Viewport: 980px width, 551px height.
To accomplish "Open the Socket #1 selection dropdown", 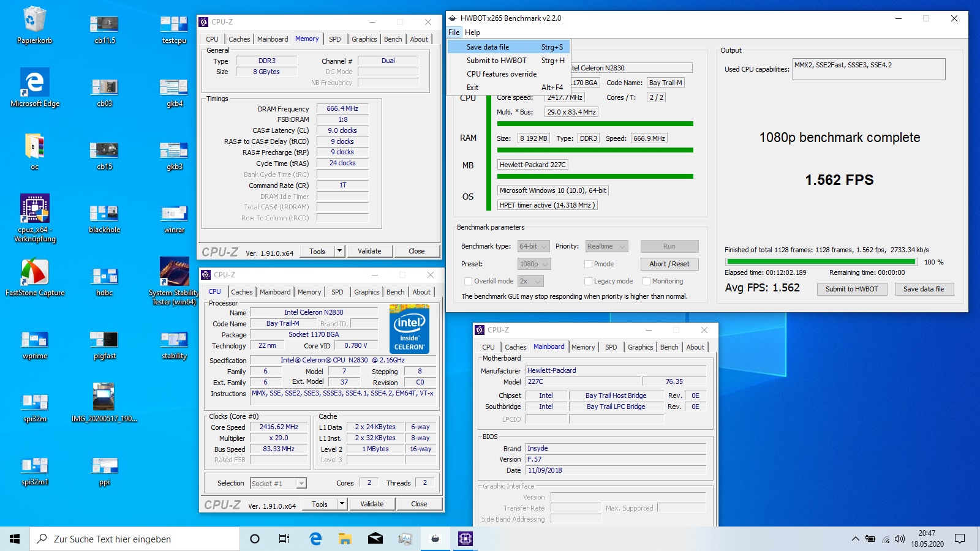I will click(278, 483).
